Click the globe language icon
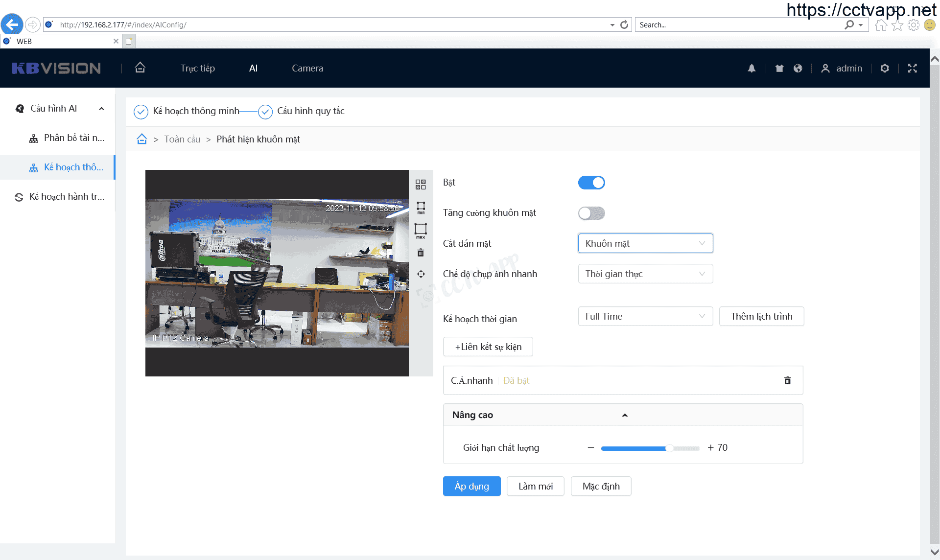The height and width of the screenshot is (560, 940). tap(798, 69)
